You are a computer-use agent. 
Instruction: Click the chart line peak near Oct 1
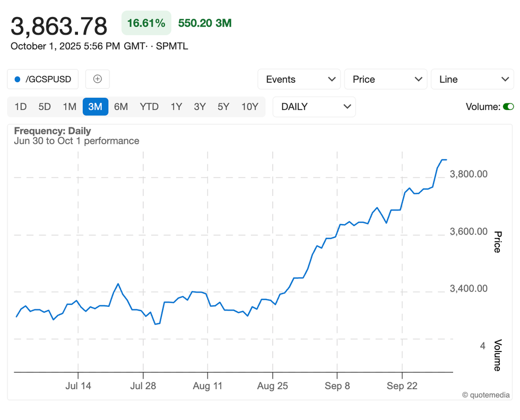coord(444,159)
